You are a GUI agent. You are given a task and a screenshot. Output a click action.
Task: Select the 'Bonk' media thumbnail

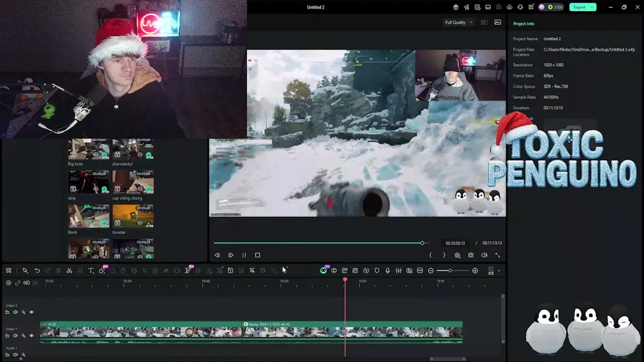click(89, 216)
